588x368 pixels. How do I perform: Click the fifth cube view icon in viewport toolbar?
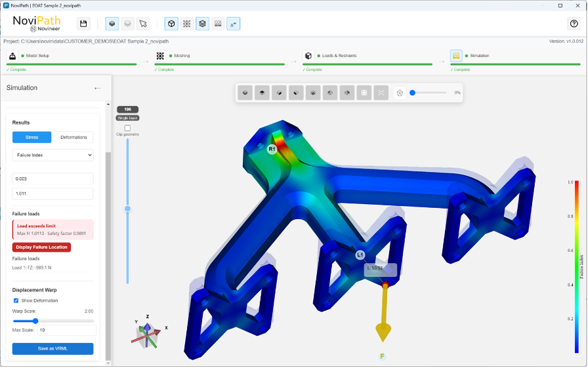pos(313,93)
